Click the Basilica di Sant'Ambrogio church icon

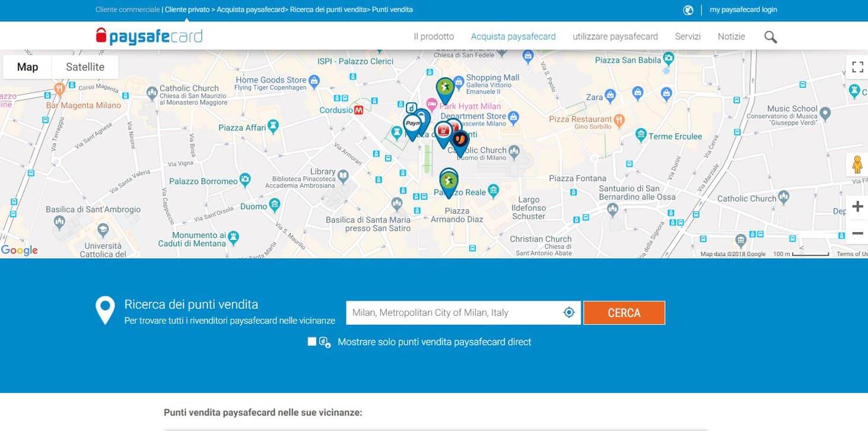click(x=59, y=222)
